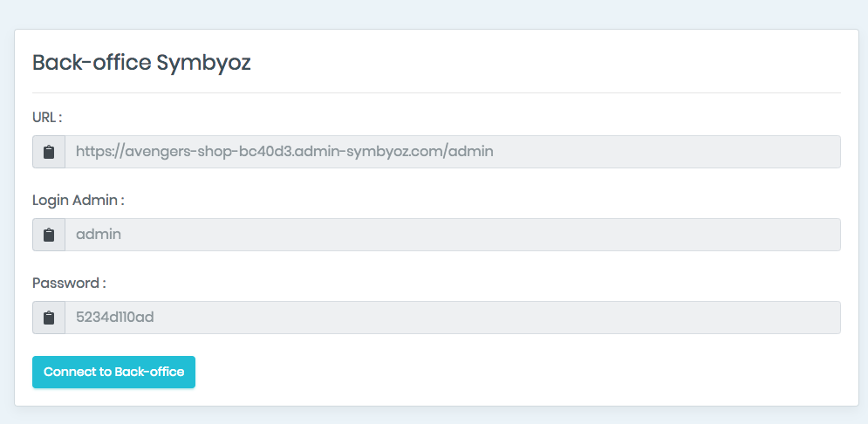The image size is (868, 424).
Task: Click the "Login Admin :" field label
Action: [x=78, y=201]
